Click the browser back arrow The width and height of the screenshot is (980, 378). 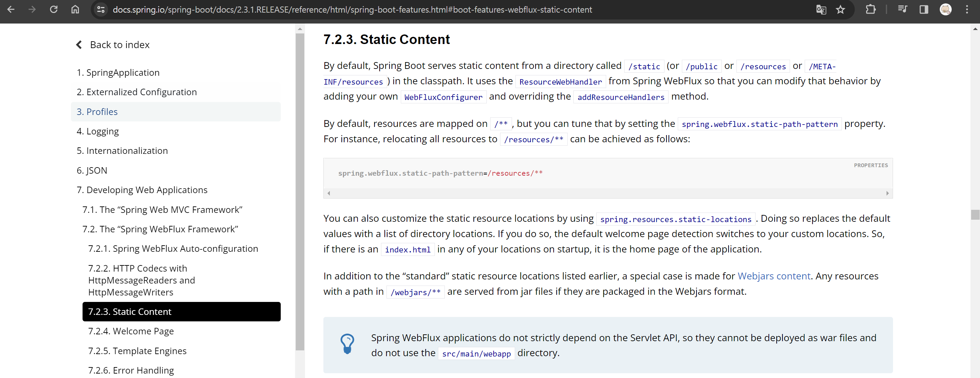point(11,10)
